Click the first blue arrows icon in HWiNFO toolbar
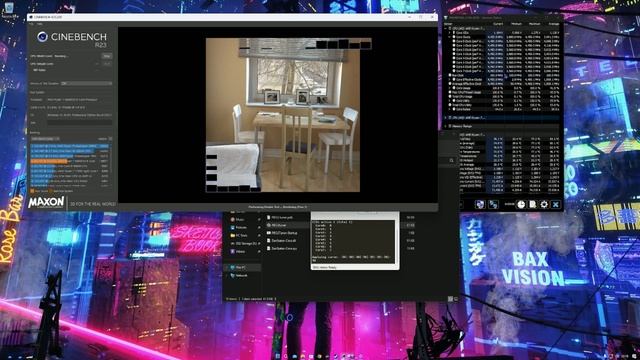The width and height of the screenshot is (640, 360). coord(480,204)
